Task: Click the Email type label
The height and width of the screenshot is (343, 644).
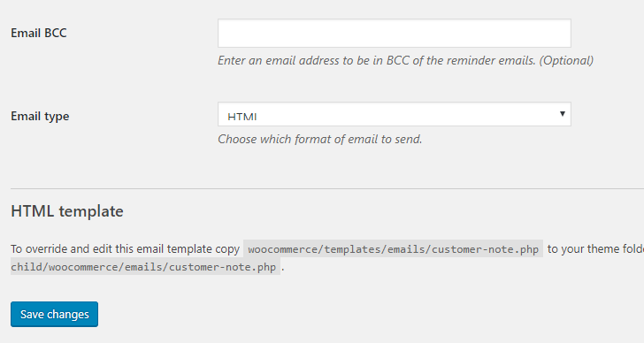Action: [40, 117]
